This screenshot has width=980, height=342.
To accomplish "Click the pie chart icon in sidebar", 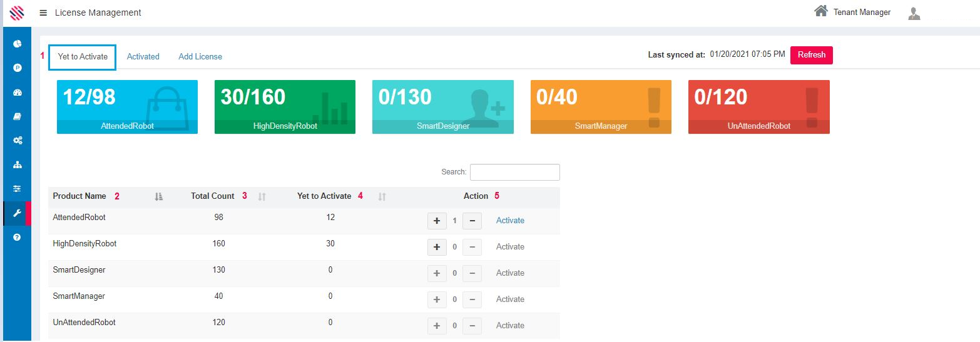I will click(18, 44).
